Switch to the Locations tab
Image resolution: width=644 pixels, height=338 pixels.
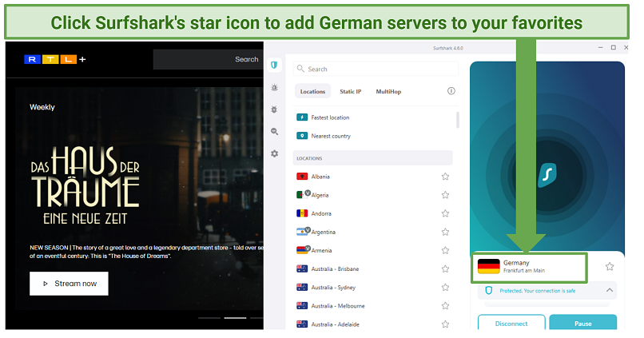[312, 91]
